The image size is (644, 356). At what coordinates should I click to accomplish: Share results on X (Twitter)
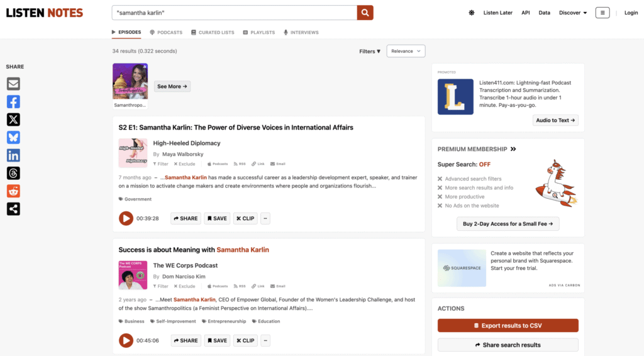click(x=13, y=120)
